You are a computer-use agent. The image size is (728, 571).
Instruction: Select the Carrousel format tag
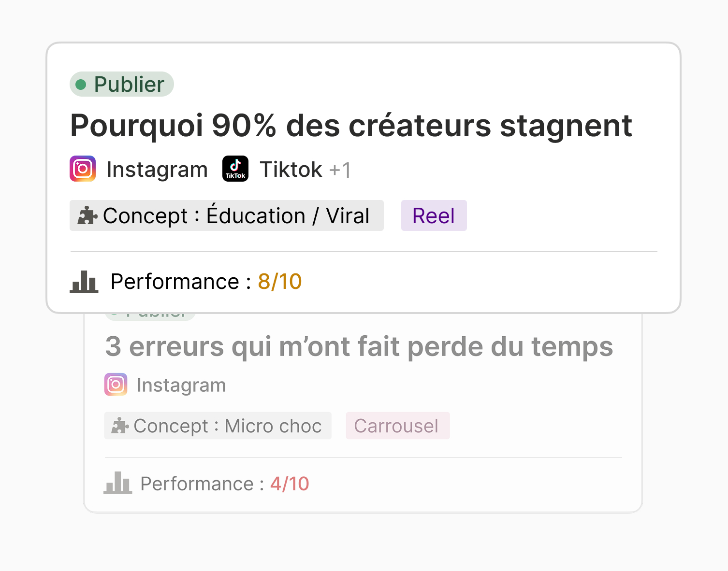pos(397,426)
